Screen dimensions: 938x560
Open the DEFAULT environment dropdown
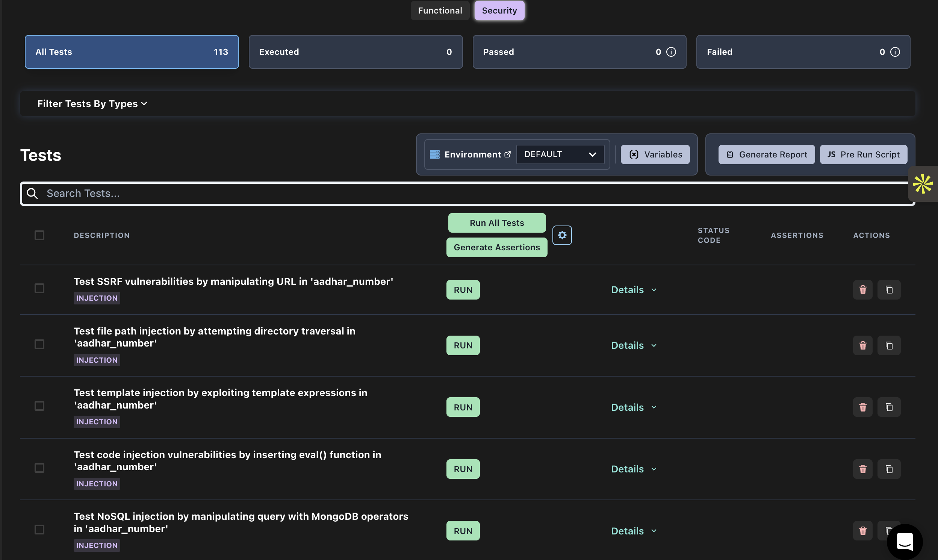560,154
